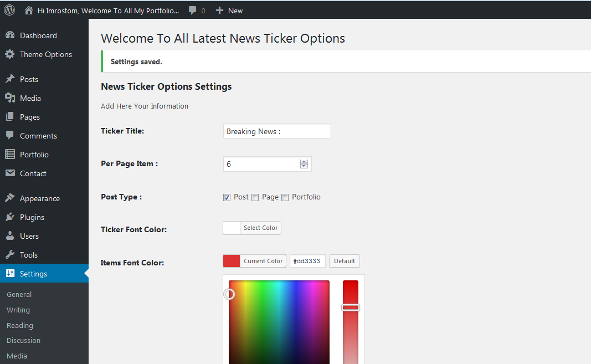Click New in the admin bar
591x364 pixels.
235,11
